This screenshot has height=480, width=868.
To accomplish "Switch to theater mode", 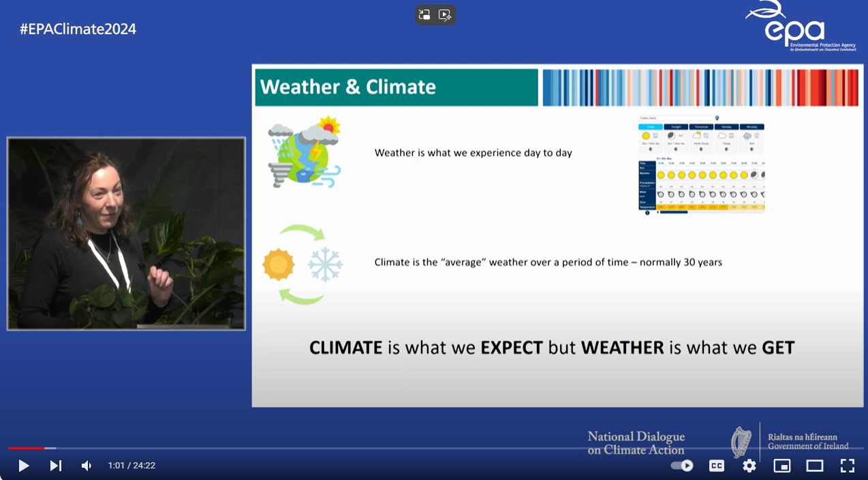I will click(815, 466).
